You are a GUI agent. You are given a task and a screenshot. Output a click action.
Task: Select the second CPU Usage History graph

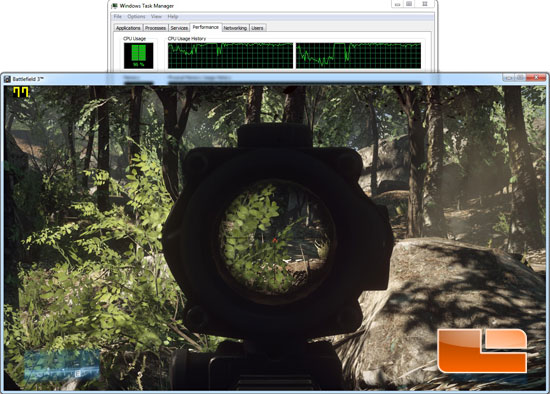(358, 55)
